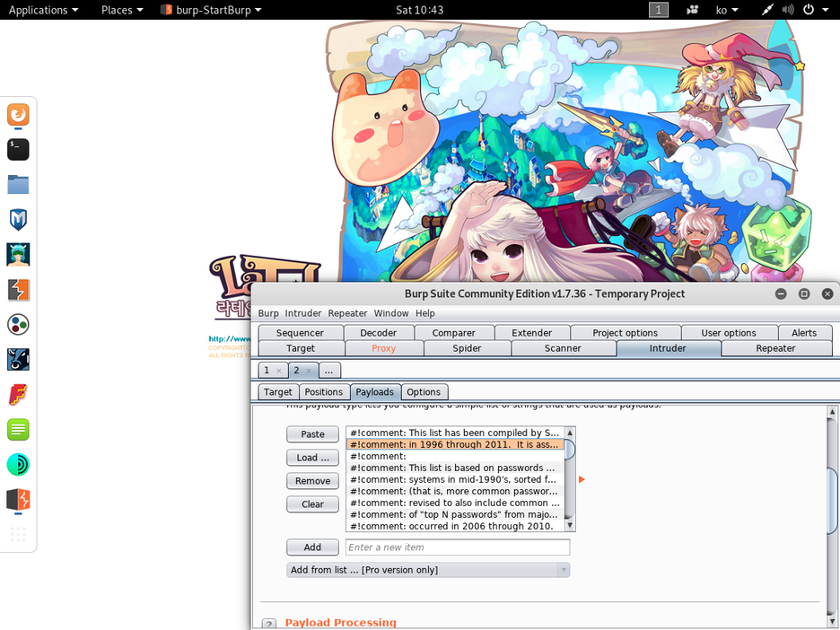The width and height of the screenshot is (840, 630).
Task: Open the User options tab
Action: click(x=729, y=333)
